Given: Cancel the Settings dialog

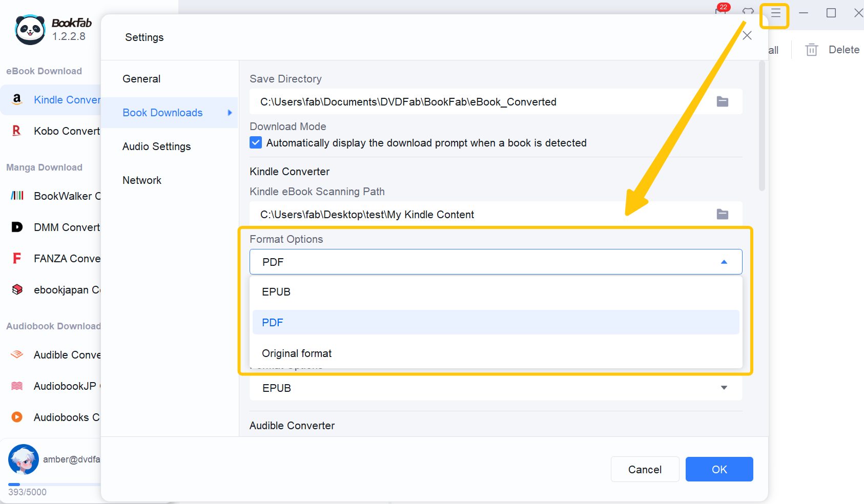Looking at the screenshot, I should click(x=645, y=469).
